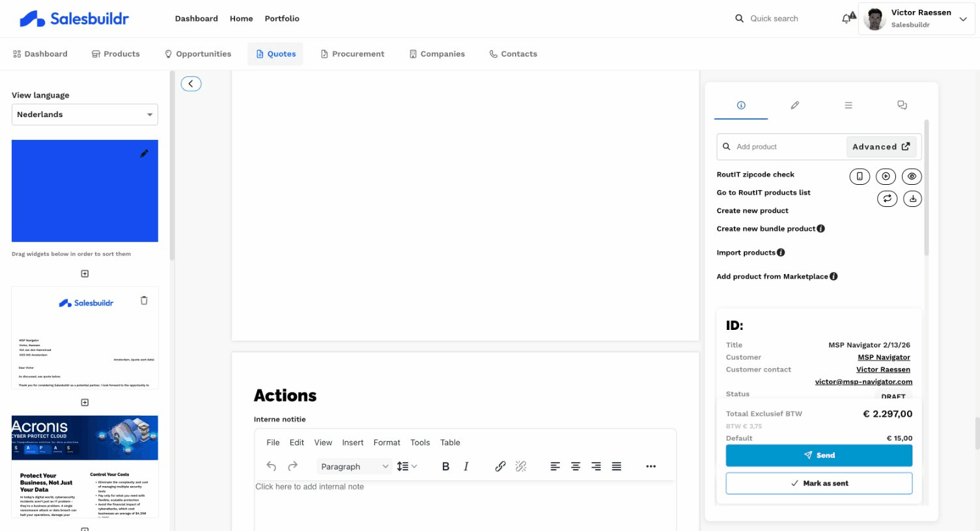
Task: Switch to the Procurement tab
Action: pos(352,54)
